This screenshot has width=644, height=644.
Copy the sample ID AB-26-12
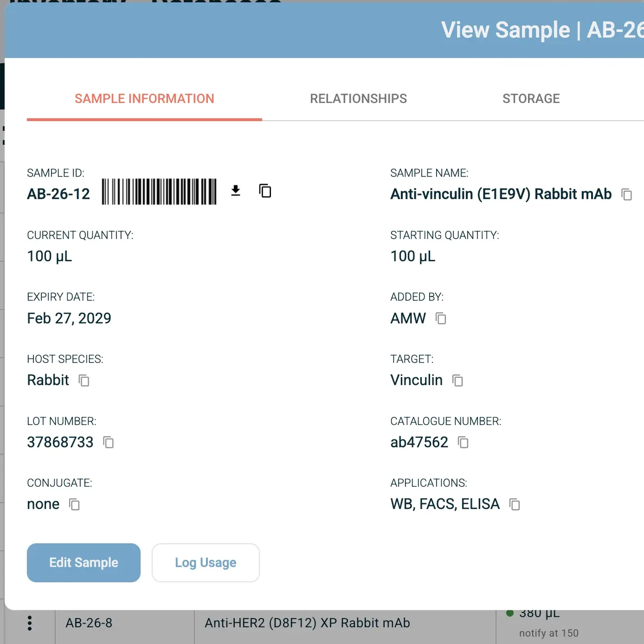pyautogui.click(x=265, y=190)
